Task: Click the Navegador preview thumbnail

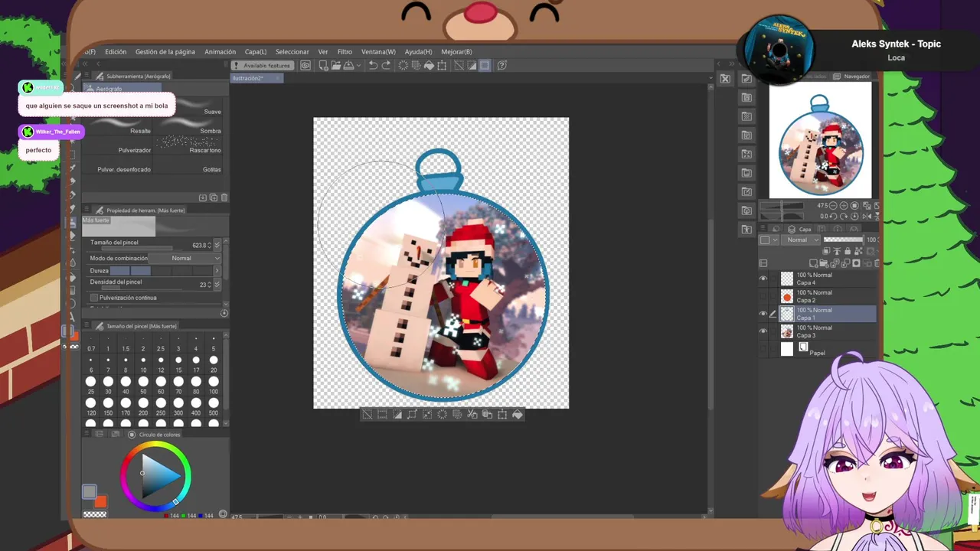Action: point(820,140)
